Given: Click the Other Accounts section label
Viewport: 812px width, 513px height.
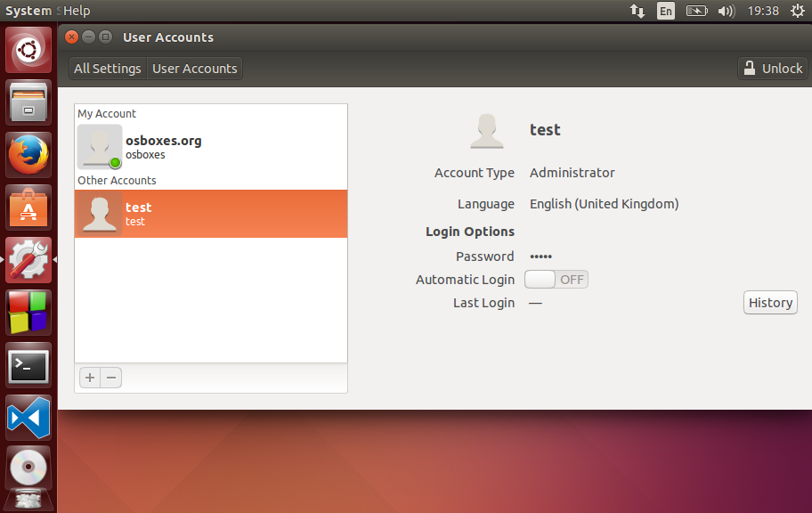Looking at the screenshot, I should [117, 180].
